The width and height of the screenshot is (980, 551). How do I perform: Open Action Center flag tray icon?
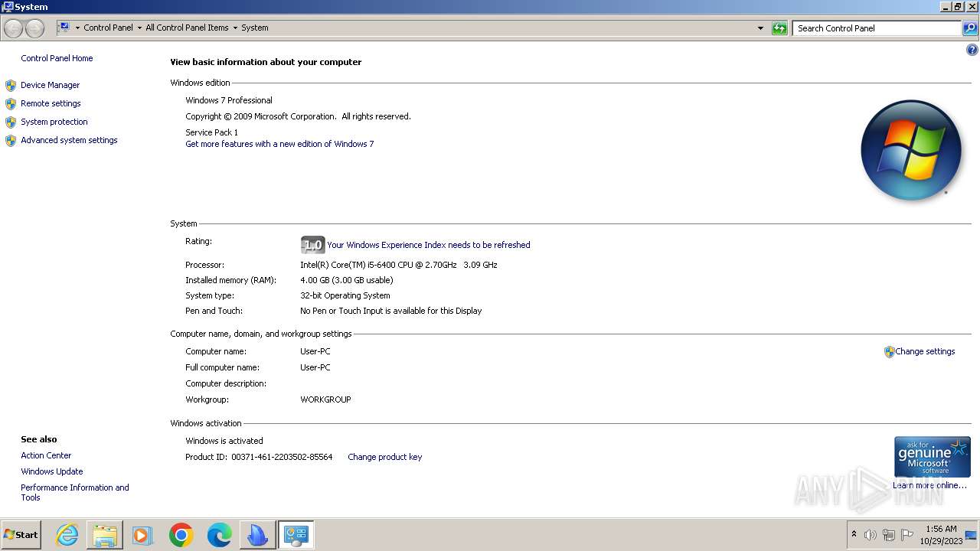(907, 535)
